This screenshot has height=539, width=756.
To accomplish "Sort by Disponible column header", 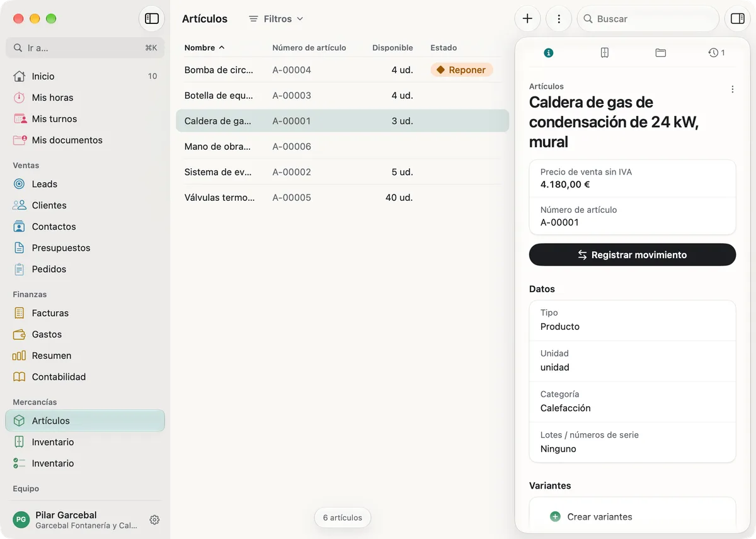I will (x=392, y=48).
